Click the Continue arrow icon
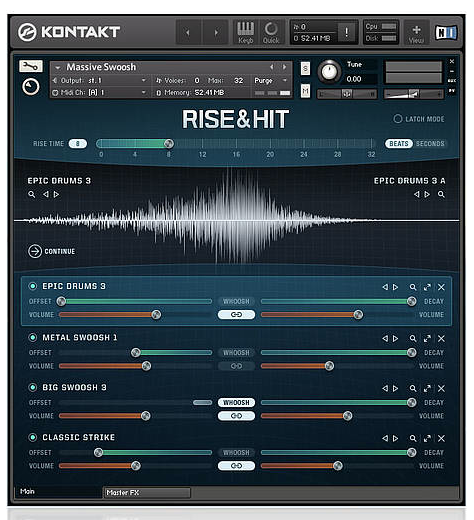The width and height of the screenshot is (474, 520). pyautogui.click(x=35, y=251)
